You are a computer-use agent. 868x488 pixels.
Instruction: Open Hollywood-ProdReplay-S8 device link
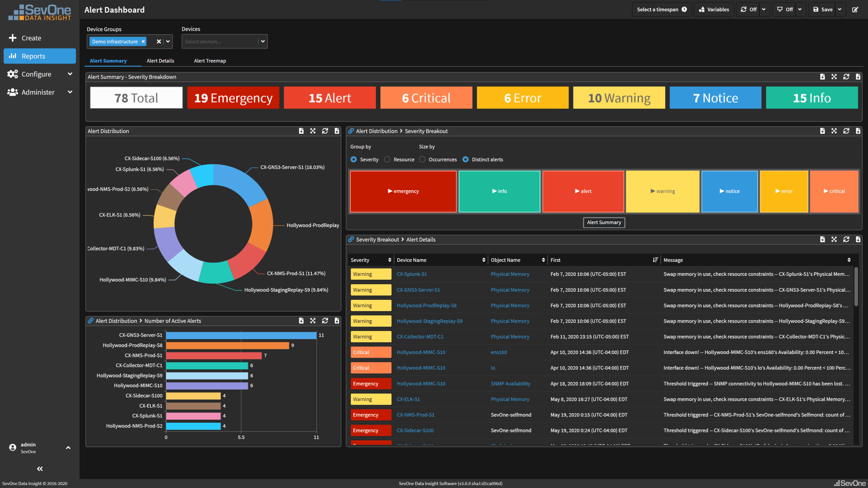(x=427, y=305)
